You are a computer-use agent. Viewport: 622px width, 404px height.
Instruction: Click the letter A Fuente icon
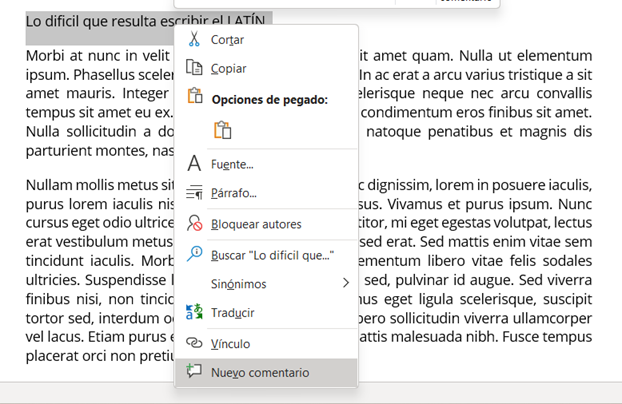coord(194,163)
